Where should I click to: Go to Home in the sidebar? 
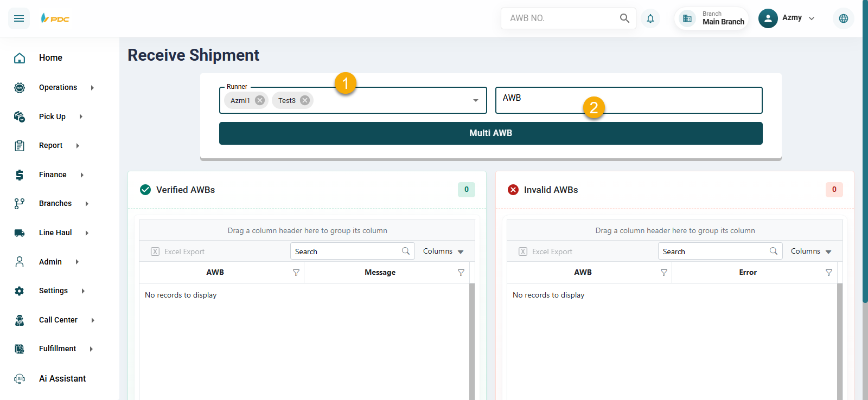50,58
